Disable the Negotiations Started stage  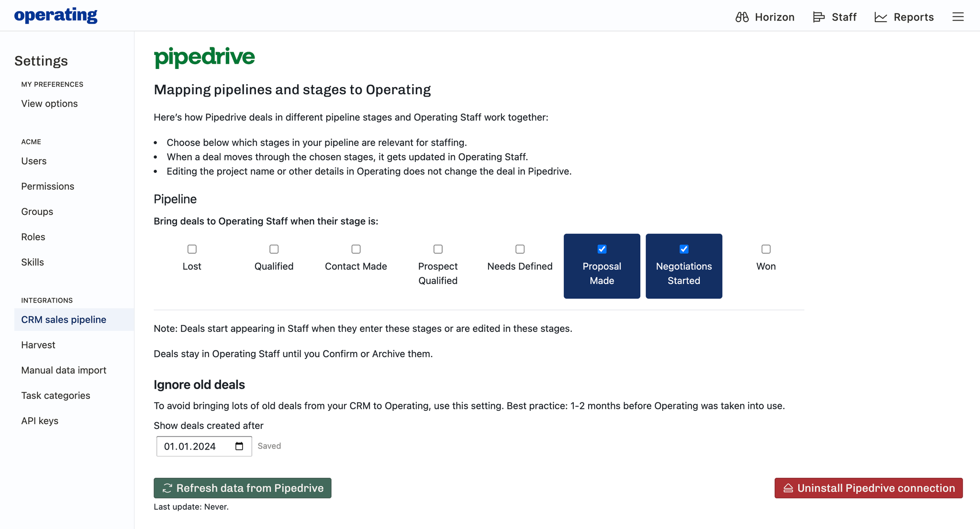[684, 249]
